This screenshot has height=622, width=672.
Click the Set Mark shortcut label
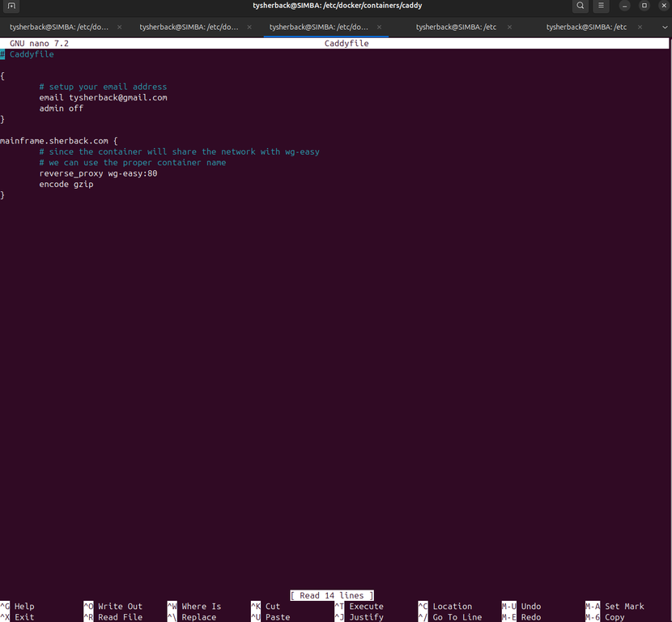coord(624,606)
